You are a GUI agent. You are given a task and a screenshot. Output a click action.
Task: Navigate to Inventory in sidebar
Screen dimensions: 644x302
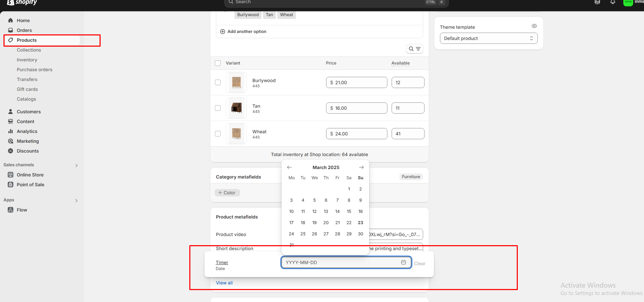pyautogui.click(x=27, y=60)
